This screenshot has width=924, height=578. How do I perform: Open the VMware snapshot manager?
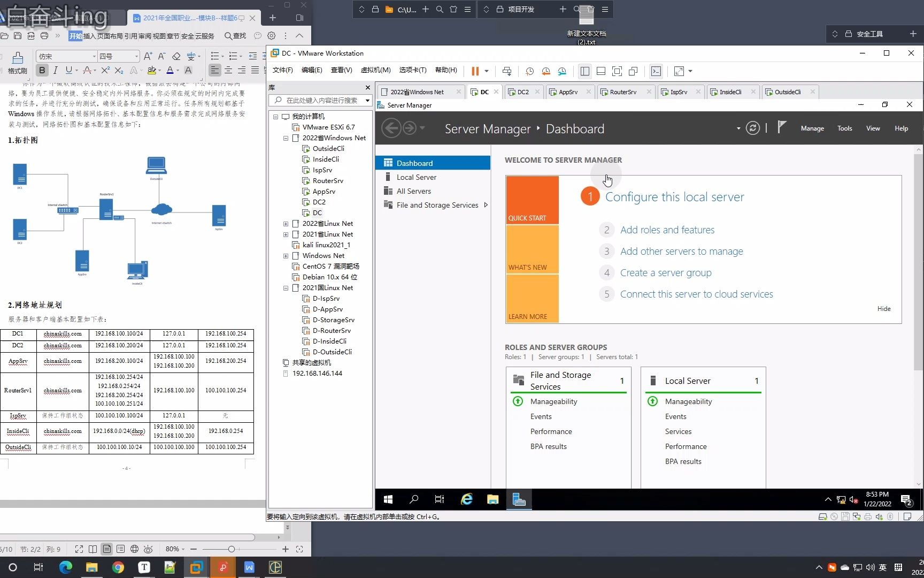coord(562,71)
